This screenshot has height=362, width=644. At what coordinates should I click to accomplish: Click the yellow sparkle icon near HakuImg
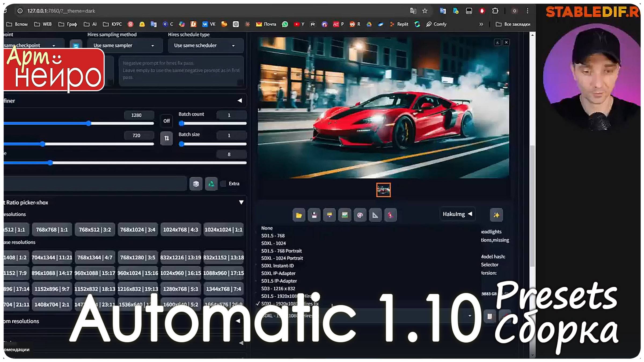[496, 215]
